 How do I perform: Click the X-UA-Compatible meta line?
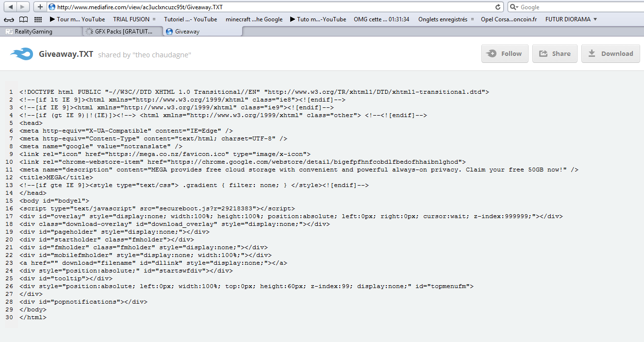tap(126, 131)
